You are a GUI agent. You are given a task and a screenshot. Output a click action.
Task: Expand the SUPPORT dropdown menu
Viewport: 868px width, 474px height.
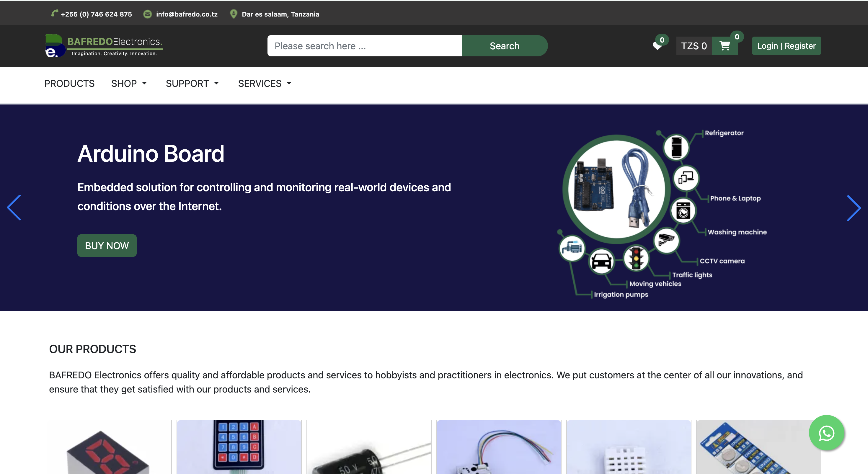192,83
